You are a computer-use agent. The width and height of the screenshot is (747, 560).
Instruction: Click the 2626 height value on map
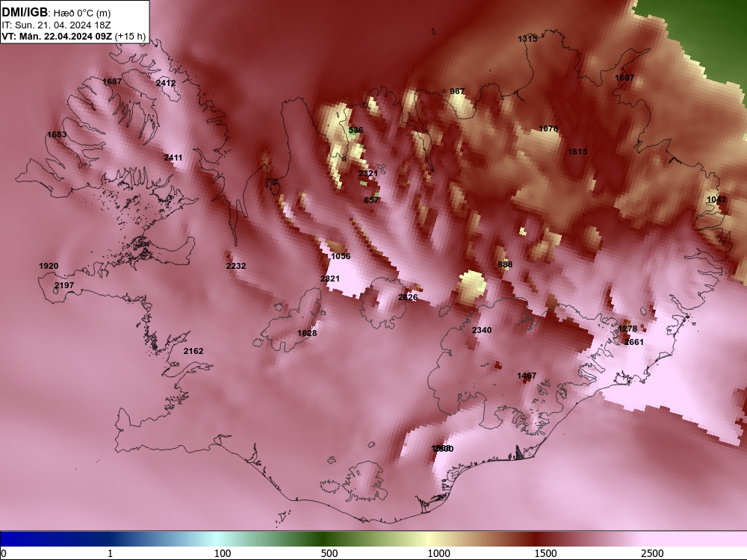pyautogui.click(x=408, y=298)
